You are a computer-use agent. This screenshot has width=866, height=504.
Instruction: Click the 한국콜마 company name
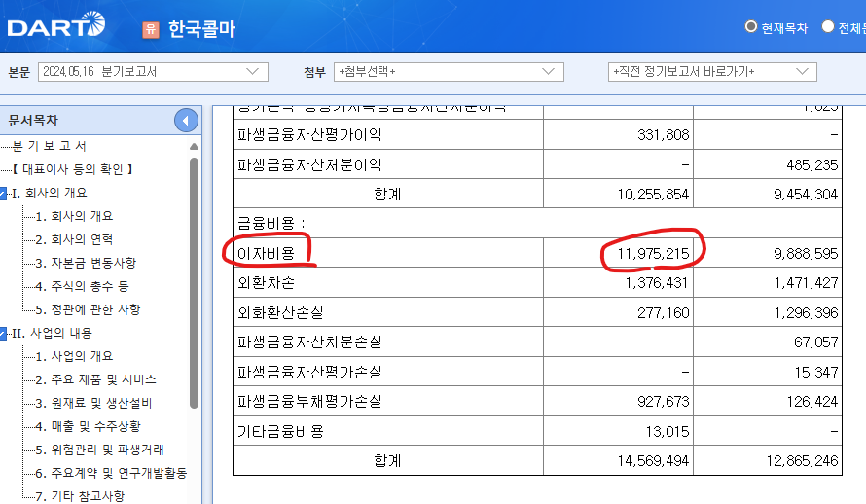pyautogui.click(x=201, y=29)
